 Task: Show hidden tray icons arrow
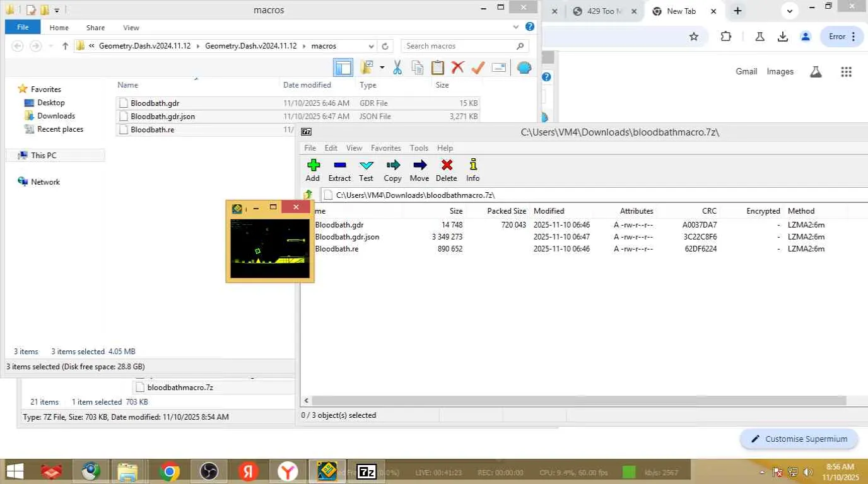coord(763,472)
